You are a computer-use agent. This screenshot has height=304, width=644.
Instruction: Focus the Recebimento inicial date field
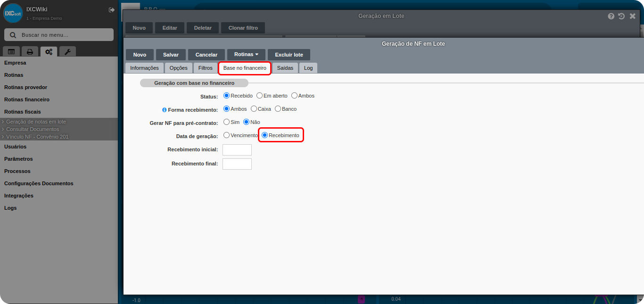tap(237, 150)
